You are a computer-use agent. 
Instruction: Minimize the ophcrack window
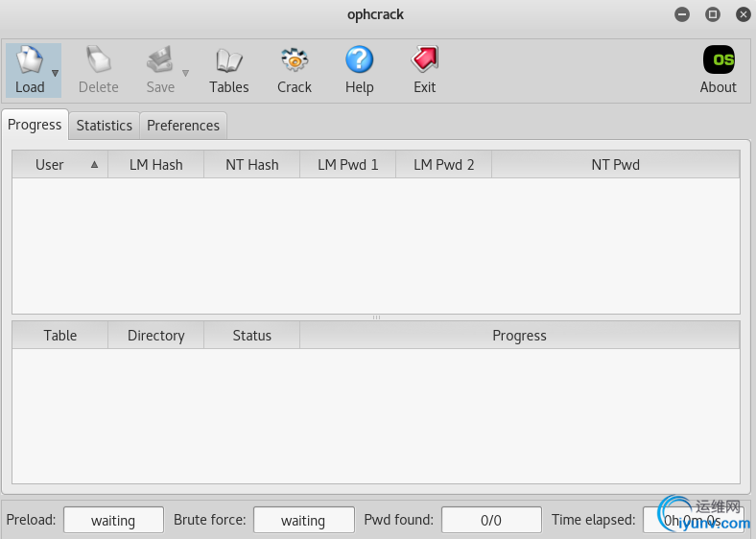682,14
